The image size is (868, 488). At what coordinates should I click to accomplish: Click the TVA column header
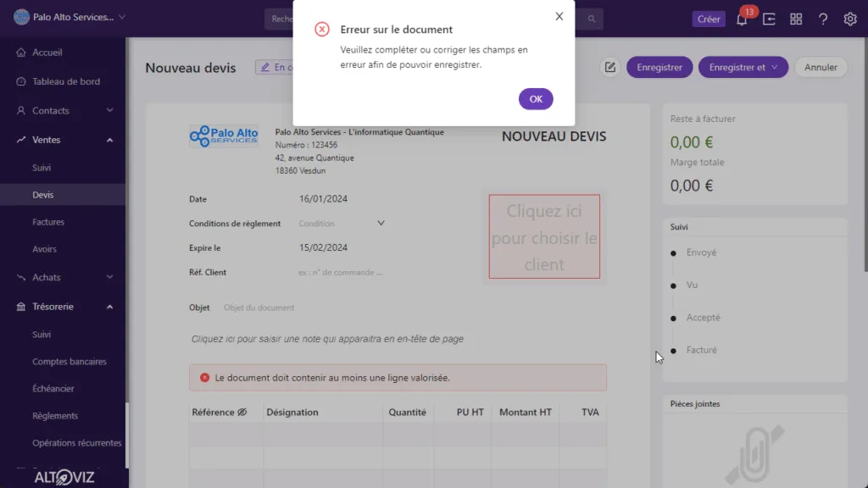click(590, 413)
